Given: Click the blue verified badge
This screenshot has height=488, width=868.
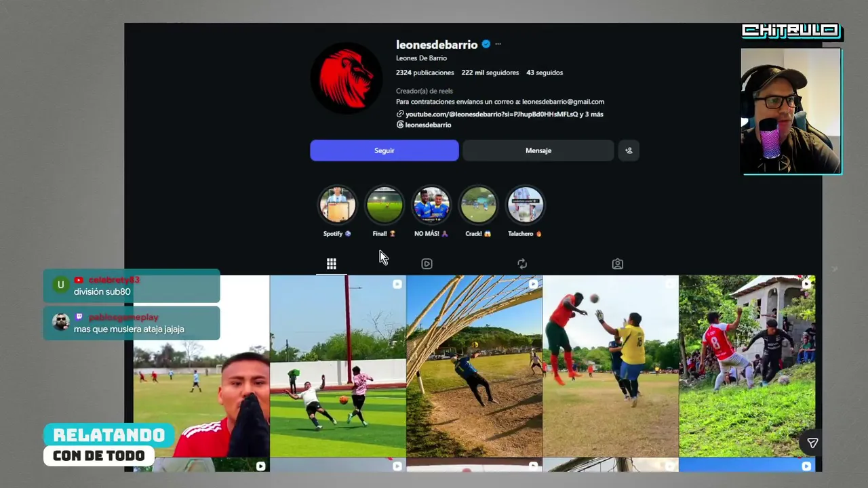Looking at the screenshot, I should coord(486,45).
